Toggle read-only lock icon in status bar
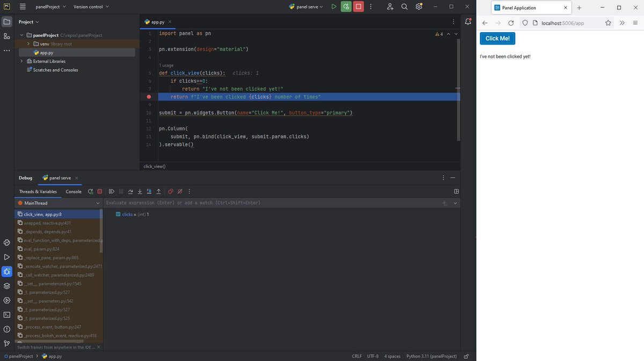The width and height of the screenshot is (644, 361). click(466, 356)
